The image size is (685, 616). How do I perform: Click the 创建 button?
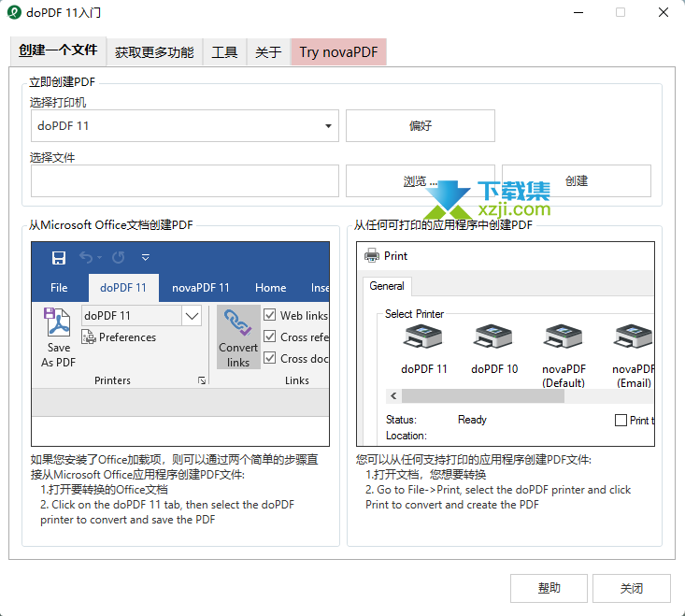coord(577,180)
